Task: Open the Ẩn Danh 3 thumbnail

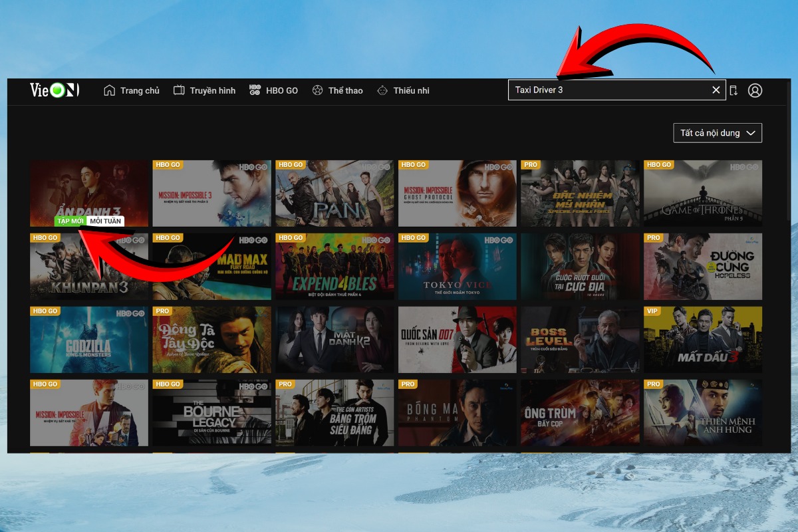Action: point(89,193)
